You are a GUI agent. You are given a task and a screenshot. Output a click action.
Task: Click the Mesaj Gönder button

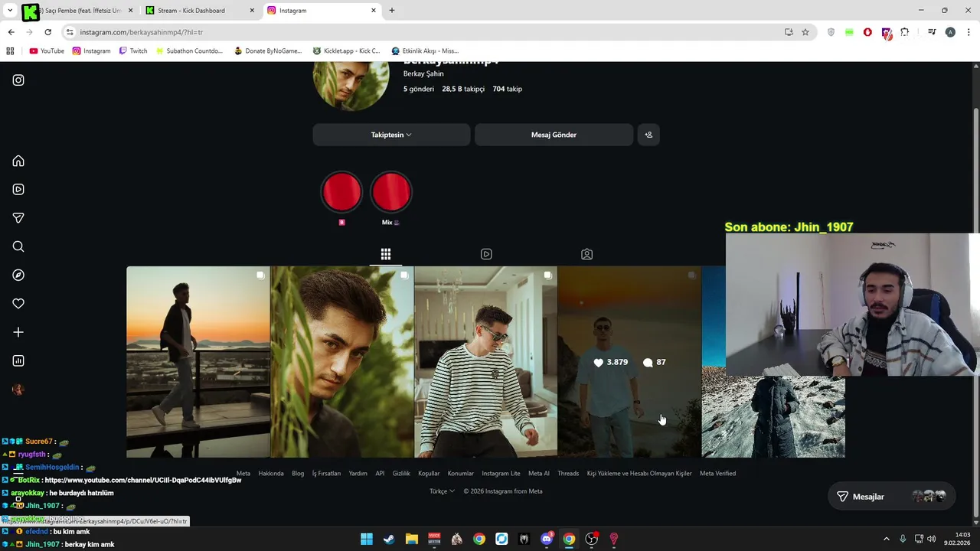[554, 135]
